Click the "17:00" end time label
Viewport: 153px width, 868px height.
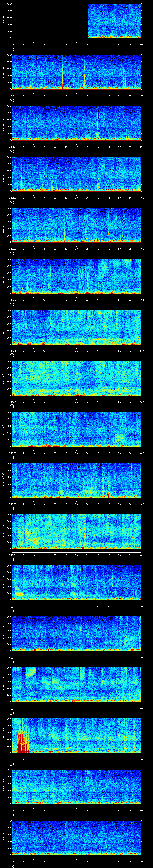pyautogui.click(x=141, y=402)
